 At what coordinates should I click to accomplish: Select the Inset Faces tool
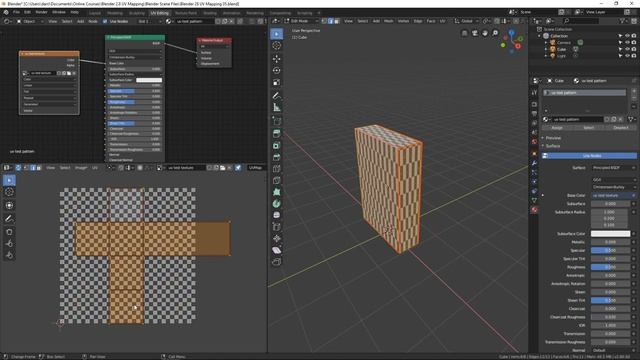276,145
